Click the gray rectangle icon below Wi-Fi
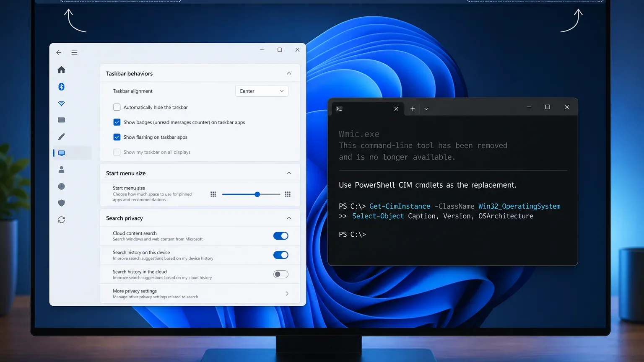This screenshot has width=644, height=362. coord(61,120)
